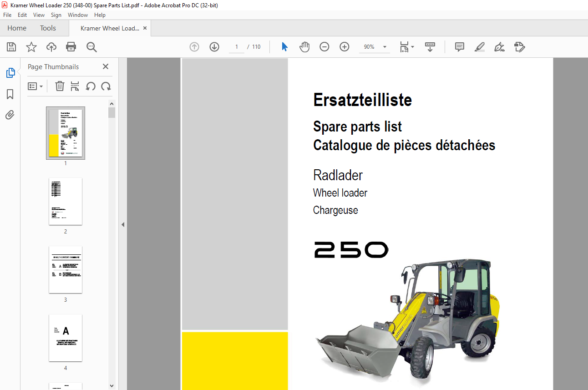588x390 pixels.
Task: Open the Add comment tool
Action: 460,47
